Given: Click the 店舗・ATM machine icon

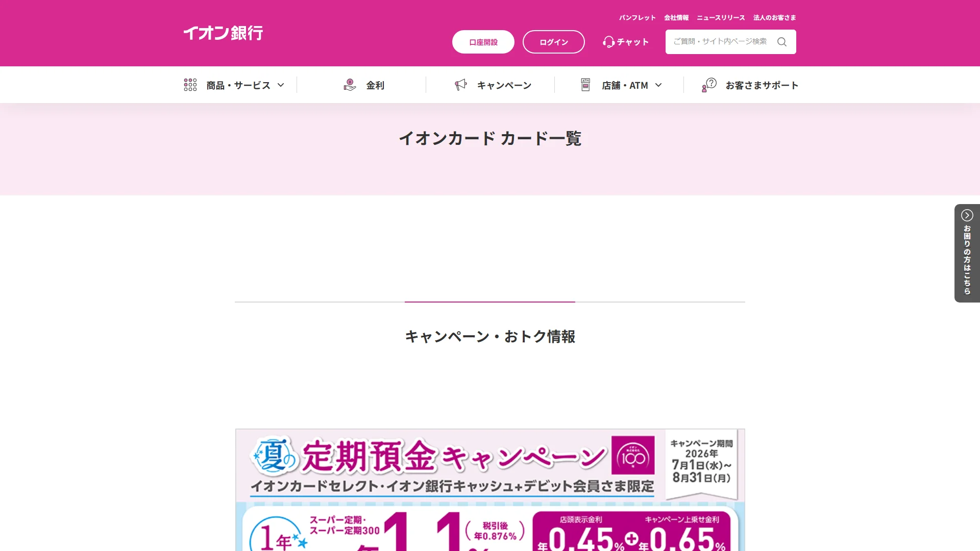Looking at the screenshot, I should click(x=585, y=85).
